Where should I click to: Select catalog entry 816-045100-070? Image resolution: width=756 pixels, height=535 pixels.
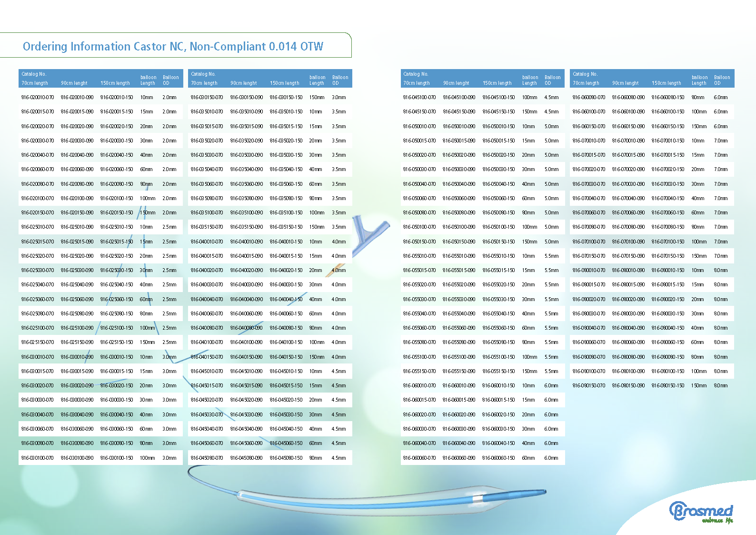click(419, 97)
